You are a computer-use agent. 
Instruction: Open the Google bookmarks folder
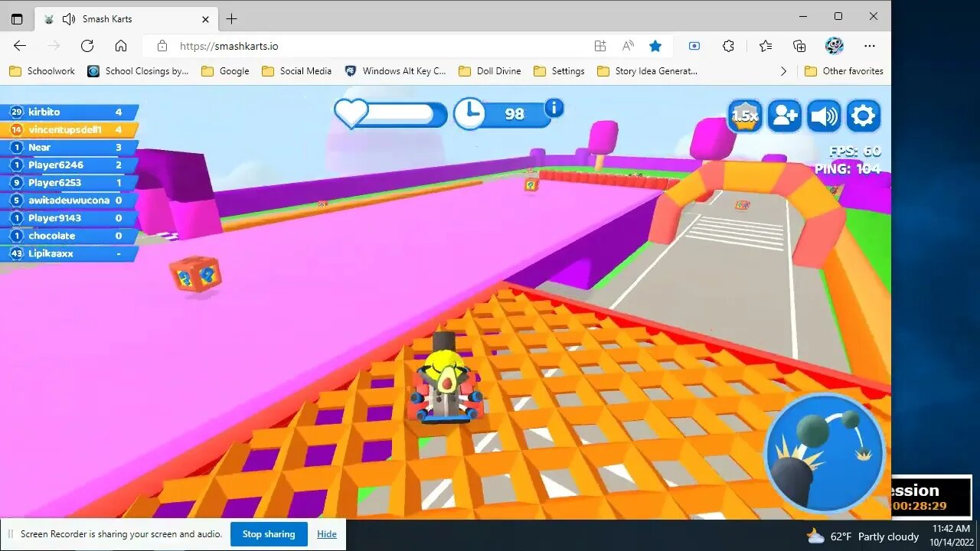(x=225, y=71)
